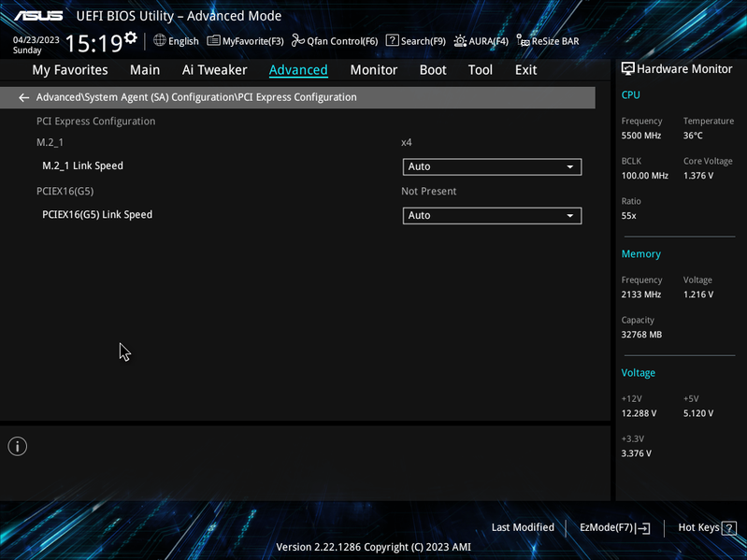Click the 'Not Present' status text
Image resolution: width=747 pixels, height=560 pixels.
[429, 192]
